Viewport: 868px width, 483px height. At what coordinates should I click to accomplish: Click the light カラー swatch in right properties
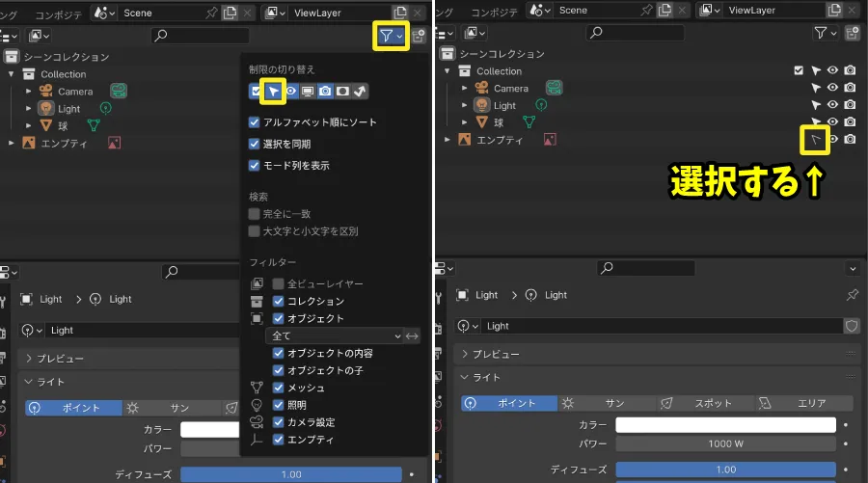[x=725, y=425]
